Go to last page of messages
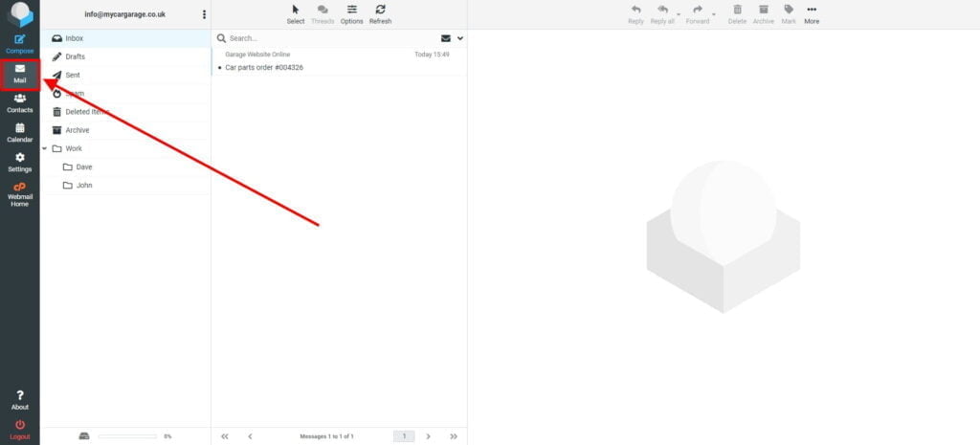The width and height of the screenshot is (980, 445). click(x=454, y=436)
